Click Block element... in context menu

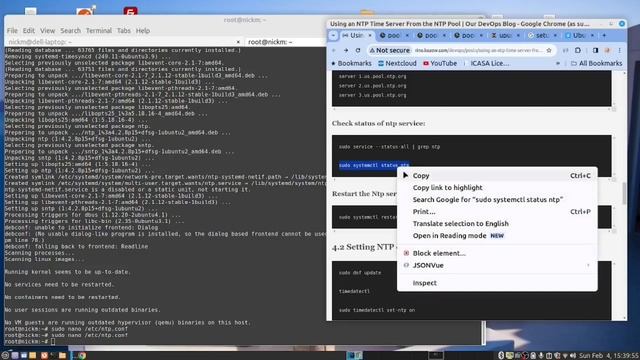coord(497,253)
